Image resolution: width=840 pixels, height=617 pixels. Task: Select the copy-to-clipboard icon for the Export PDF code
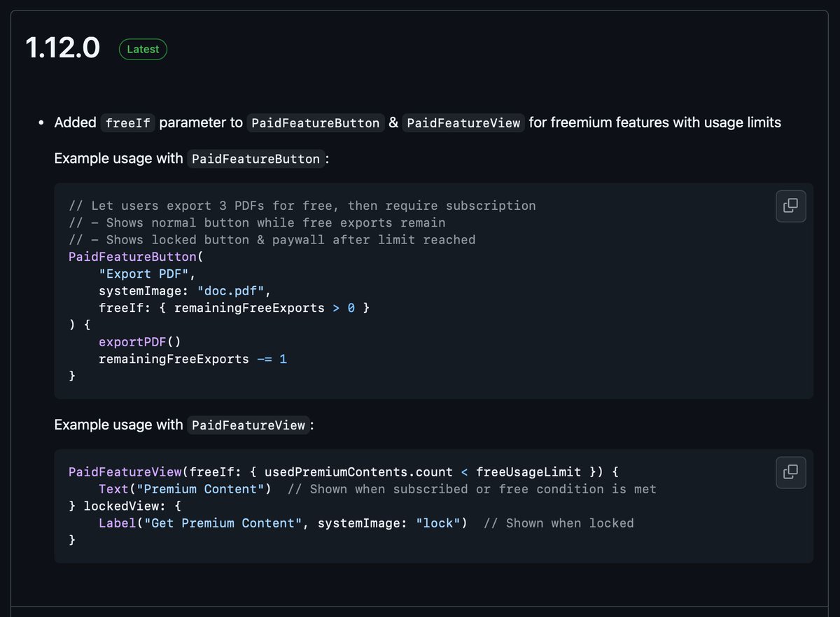(x=790, y=206)
